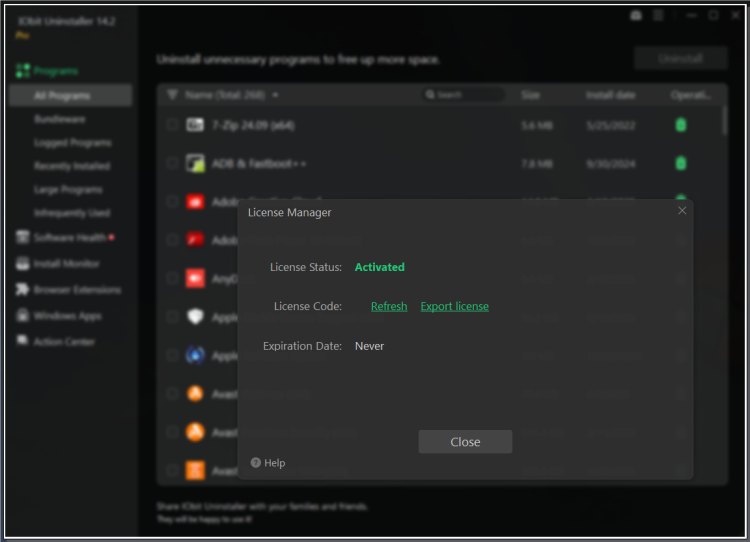Select Bundleware in the sidebar
Screen dimensions: 750x542
tap(60, 119)
